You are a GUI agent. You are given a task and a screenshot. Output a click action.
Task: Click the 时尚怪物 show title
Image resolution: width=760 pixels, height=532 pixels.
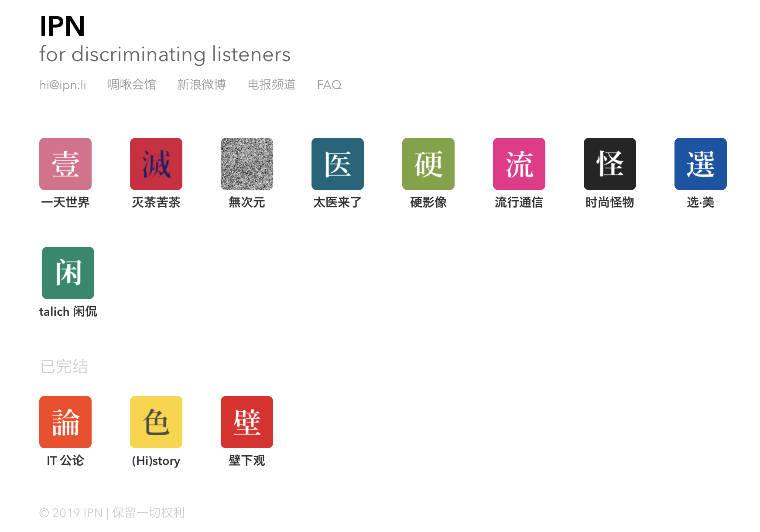[x=610, y=202]
